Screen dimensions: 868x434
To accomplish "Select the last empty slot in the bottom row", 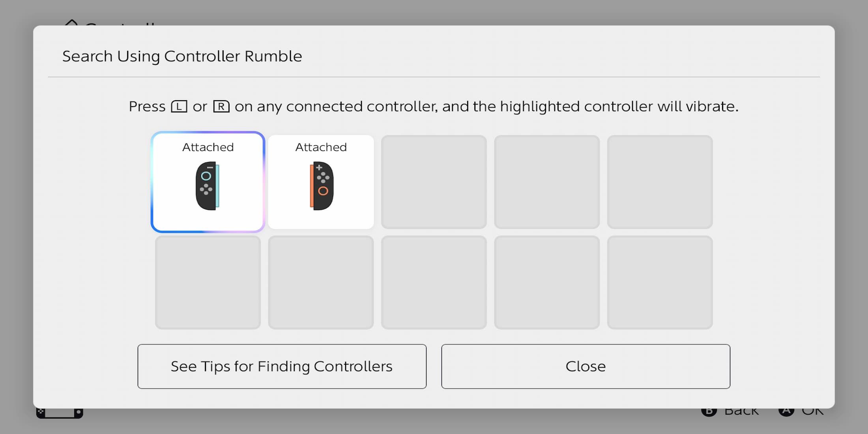I will pos(660,282).
